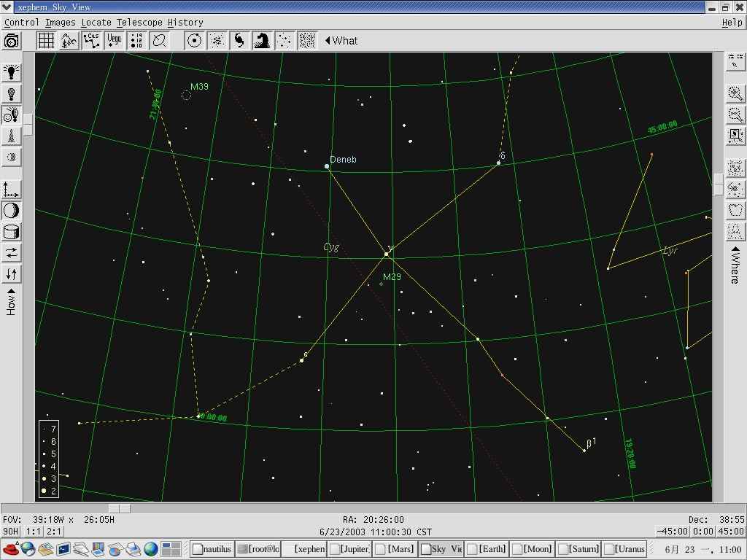Toggle the magnitude key button 14 12 10
The image size is (747, 560).
point(136,41)
